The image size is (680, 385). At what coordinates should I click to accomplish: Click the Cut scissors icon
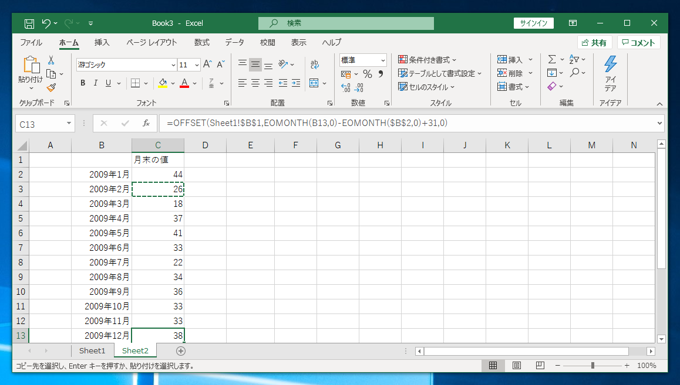coord(51,60)
